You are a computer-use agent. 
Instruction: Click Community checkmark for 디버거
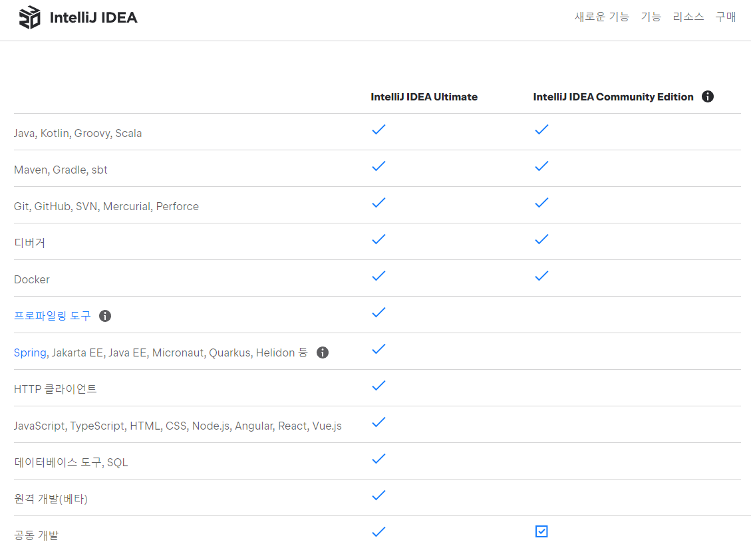541,239
